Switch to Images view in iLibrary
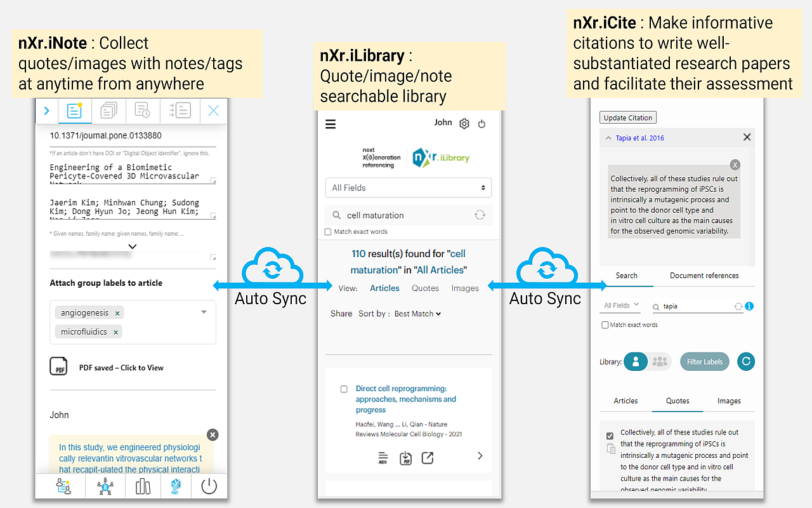Image resolution: width=812 pixels, height=508 pixels. pos(465,288)
